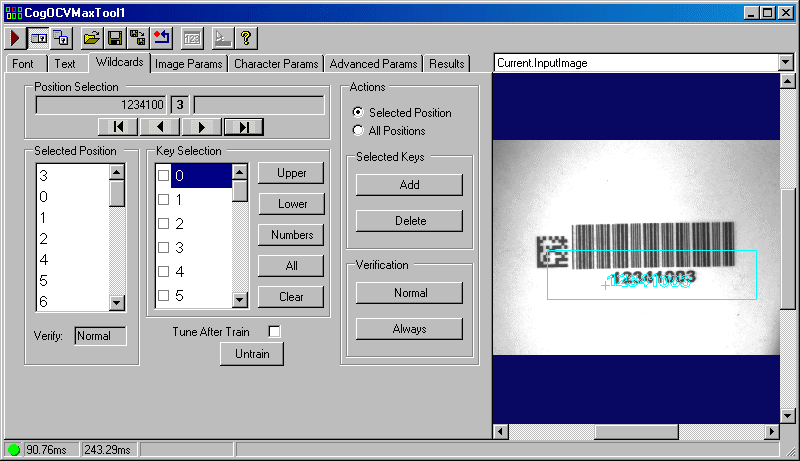Click the cyan OCV region in image
This screenshot has height=461, width=800.
tap(652, 275)
